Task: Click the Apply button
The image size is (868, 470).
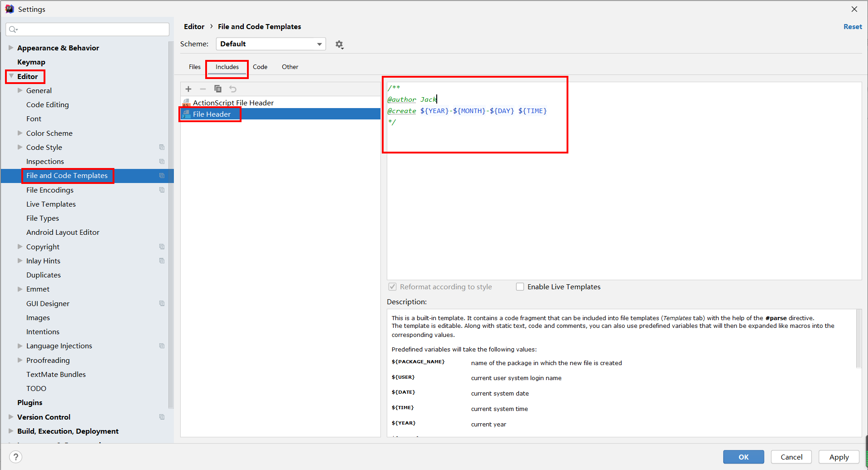Action: [x=839, y=457]
